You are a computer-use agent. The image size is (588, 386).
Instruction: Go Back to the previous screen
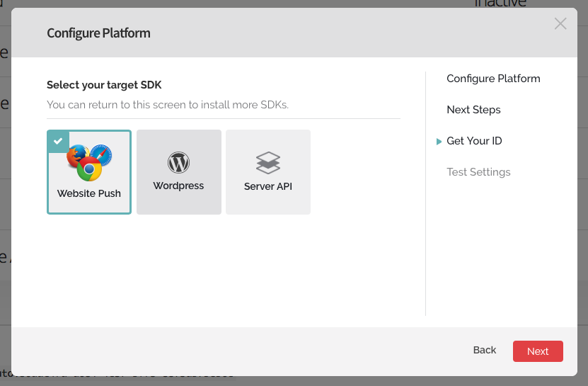tap(485, 350)
